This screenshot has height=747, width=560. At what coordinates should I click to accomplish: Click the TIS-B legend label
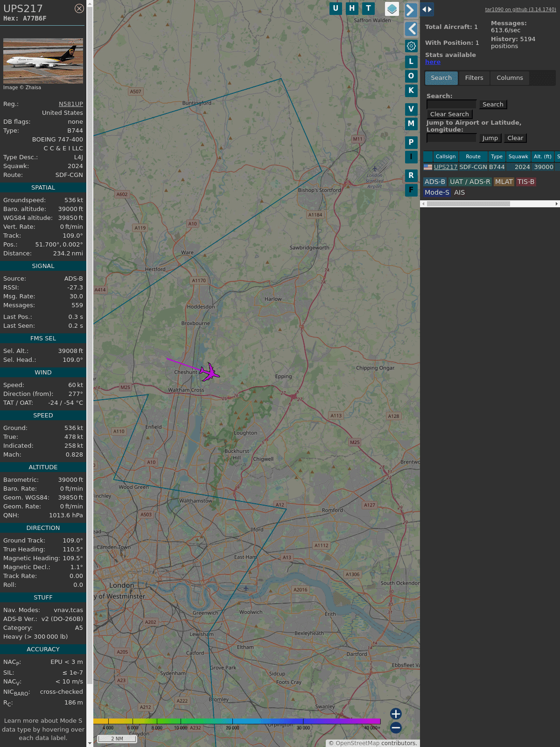click(526, 182)
